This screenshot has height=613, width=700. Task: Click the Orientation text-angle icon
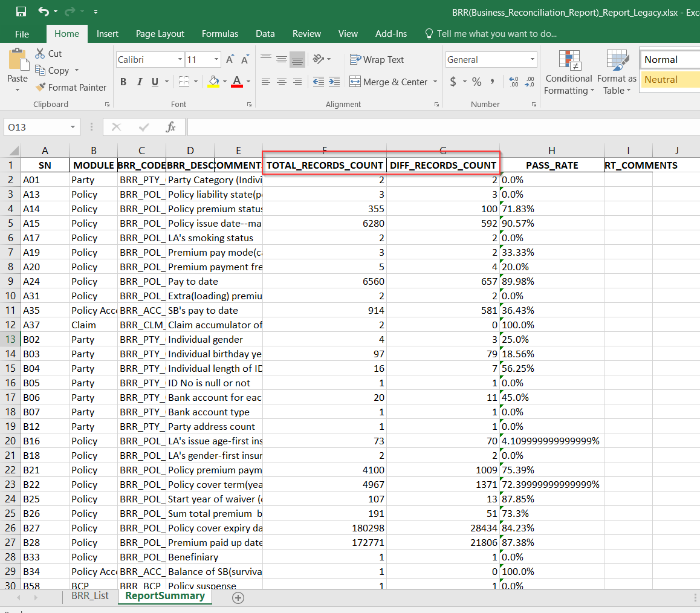pyautogui.click(x=319, y=59)
